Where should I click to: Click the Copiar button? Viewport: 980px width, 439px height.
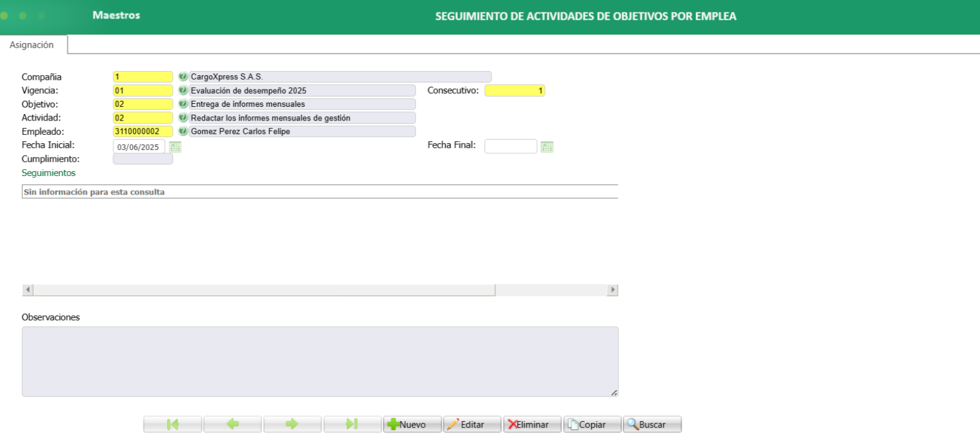click(x=592, y=424)
